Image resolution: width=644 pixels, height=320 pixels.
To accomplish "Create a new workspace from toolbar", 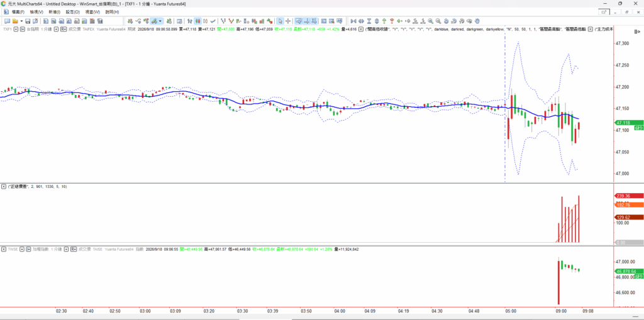I will tap(7, 21).
